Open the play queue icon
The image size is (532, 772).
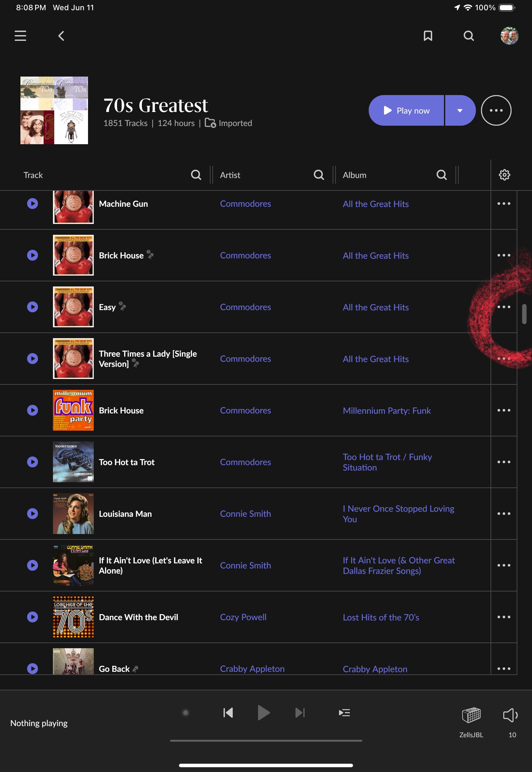point(344,713)
